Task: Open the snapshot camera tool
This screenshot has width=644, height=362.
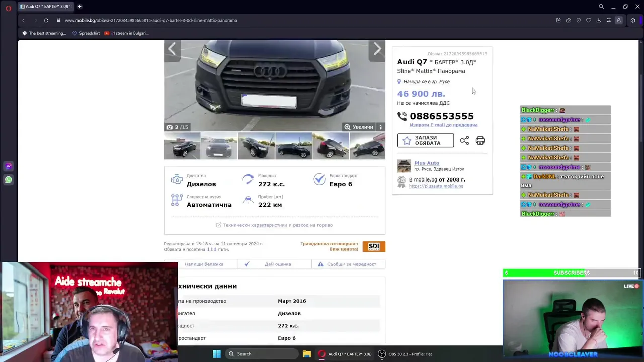Action: click(x=569, y=20)
